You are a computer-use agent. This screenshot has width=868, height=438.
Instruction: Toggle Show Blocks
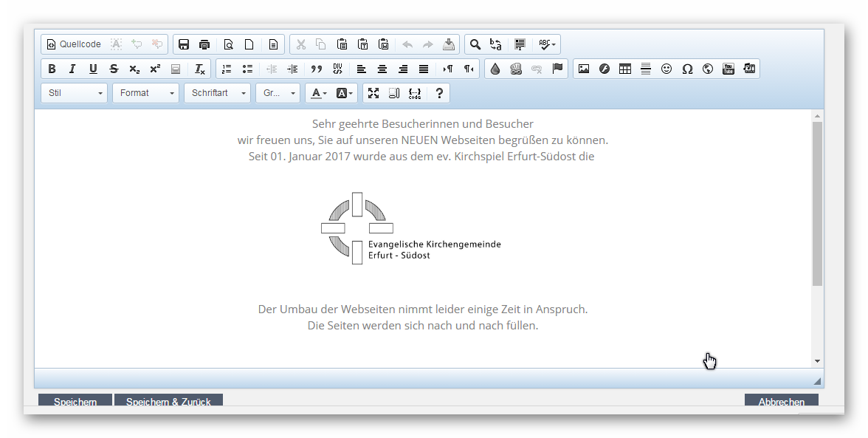click(393, 93)
